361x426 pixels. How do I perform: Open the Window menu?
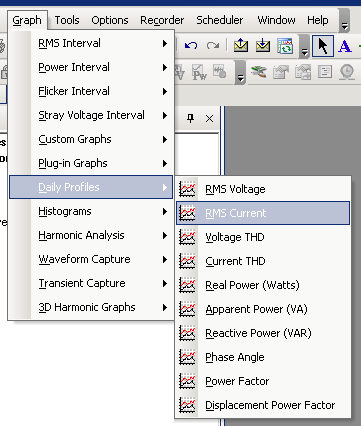pos(276,20)
